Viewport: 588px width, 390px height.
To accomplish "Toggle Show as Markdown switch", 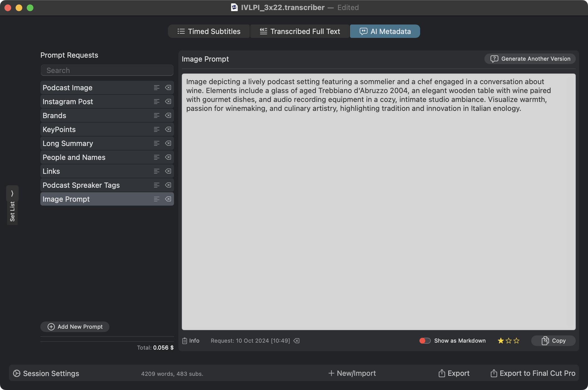I will tap(425, 341).
